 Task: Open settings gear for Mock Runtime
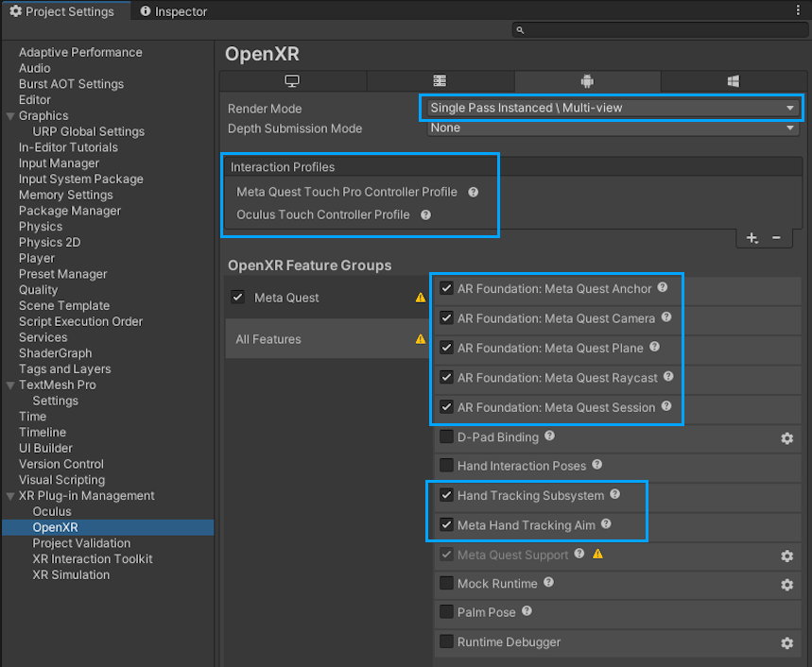[x=787, y=585]
